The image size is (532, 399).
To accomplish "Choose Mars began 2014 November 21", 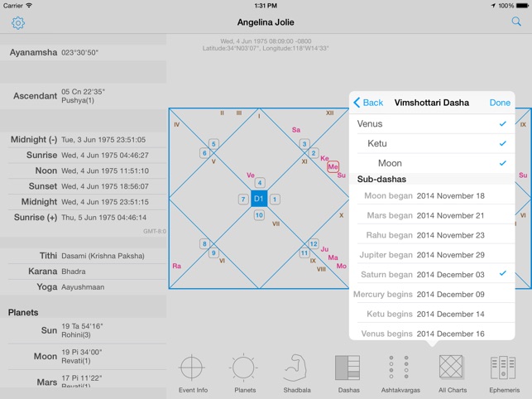I will point(432,215).
